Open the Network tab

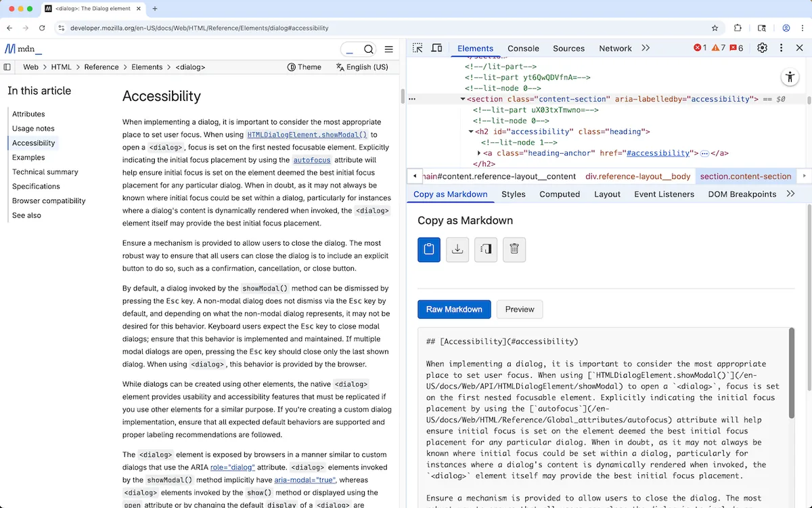(615, 48)
